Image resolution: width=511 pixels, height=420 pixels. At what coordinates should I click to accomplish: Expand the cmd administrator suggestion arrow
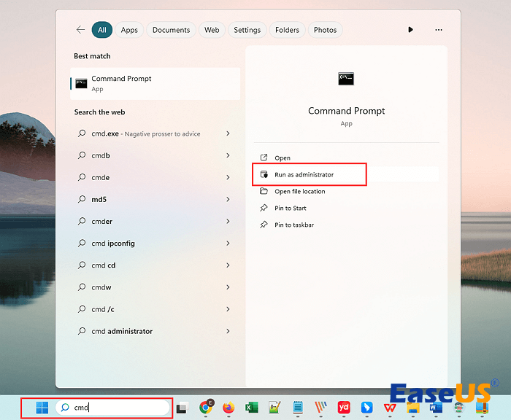228,331
